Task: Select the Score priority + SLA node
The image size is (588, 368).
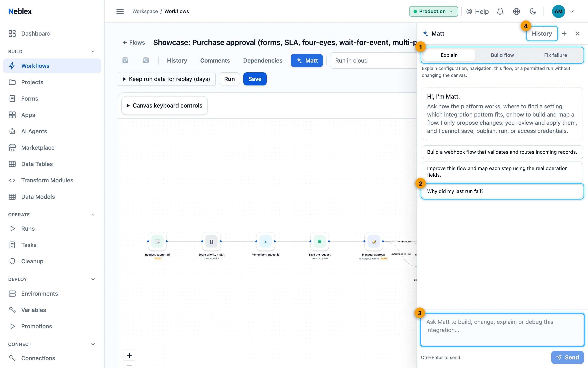Action: click(211, 241)
